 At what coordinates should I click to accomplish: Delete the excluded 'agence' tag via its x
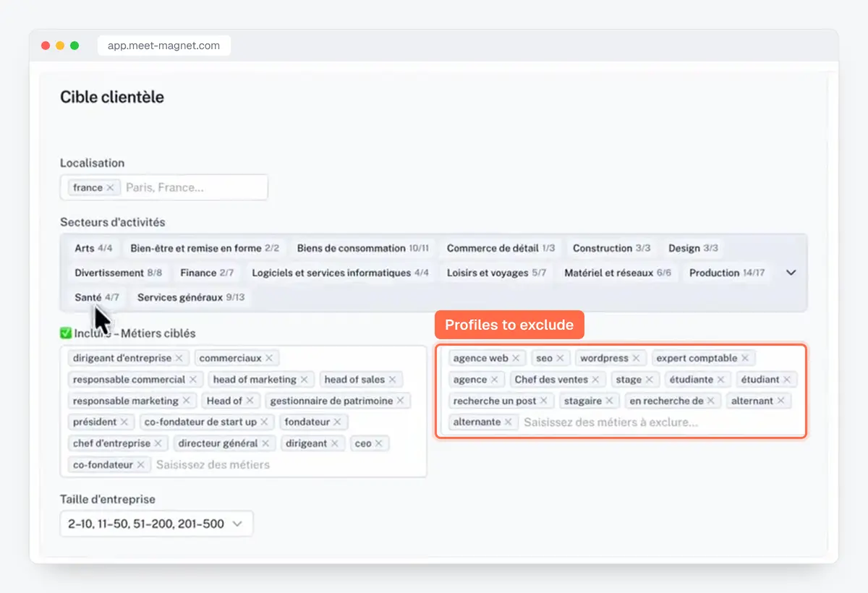[494, 380]
